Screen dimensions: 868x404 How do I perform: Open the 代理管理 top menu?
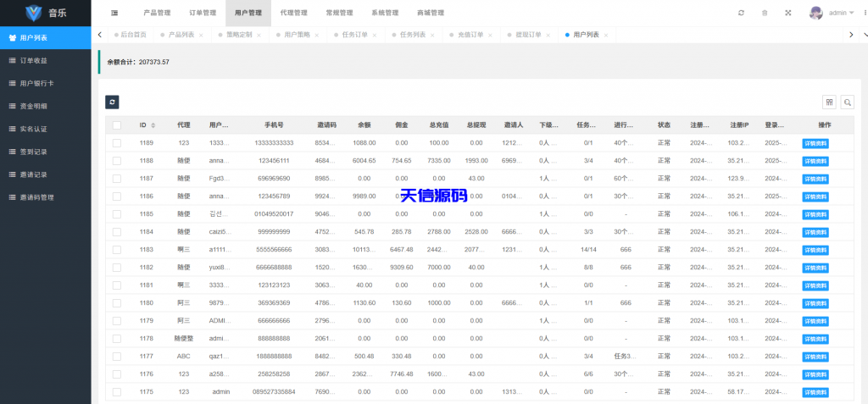[x=294, y=13]
